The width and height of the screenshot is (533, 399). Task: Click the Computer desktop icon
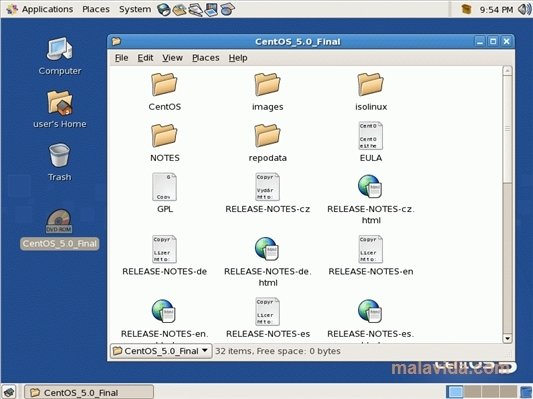(x=59, y=50)
